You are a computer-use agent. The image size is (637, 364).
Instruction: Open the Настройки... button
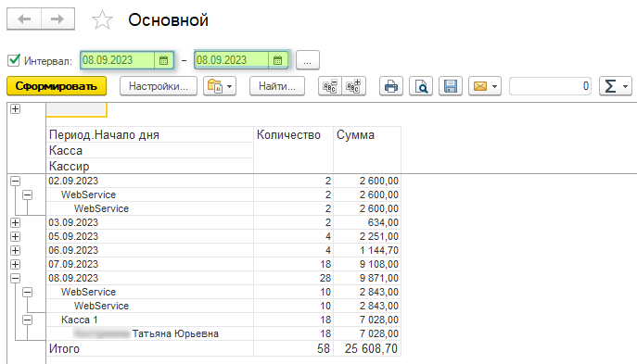tap(159, 86)
